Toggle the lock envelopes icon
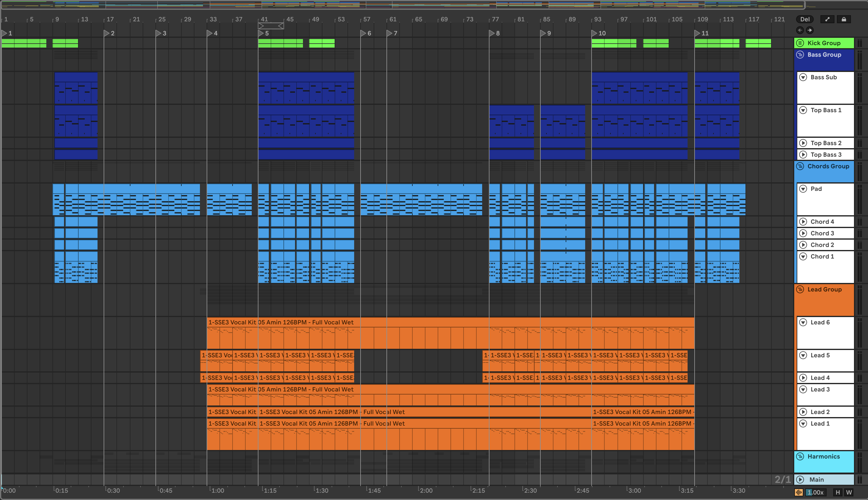Viewport: 868px width, 500px height. click(x=844, y=19)
